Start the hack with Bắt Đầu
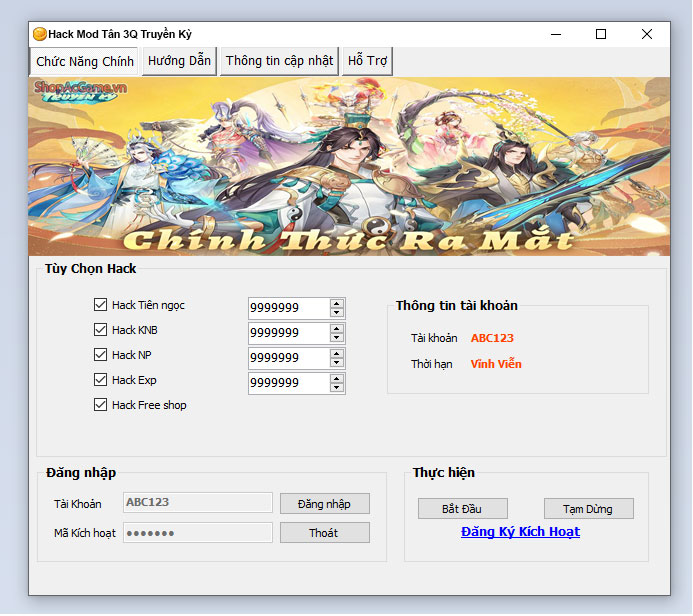Viewport: 693px width, 616px height. [x=462, y=509]
